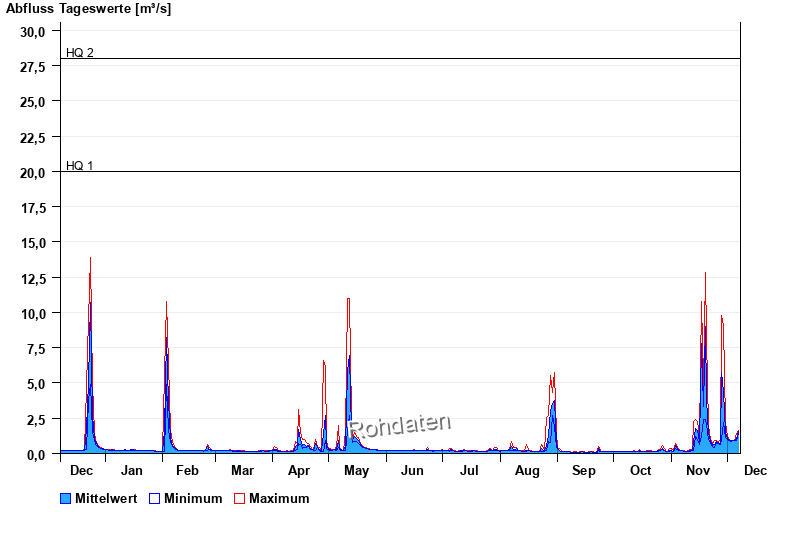
Task: Select the Aug label on the time axis
Action: (x=527, y=470)
